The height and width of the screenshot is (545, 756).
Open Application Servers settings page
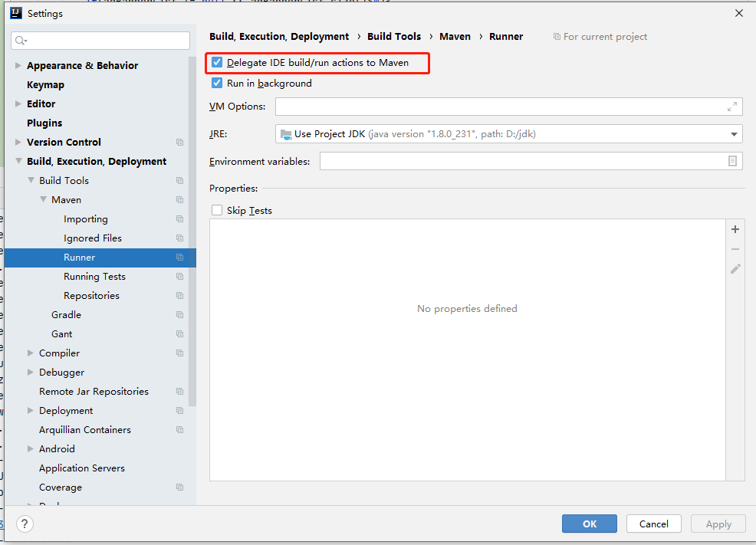coord(82,468)
